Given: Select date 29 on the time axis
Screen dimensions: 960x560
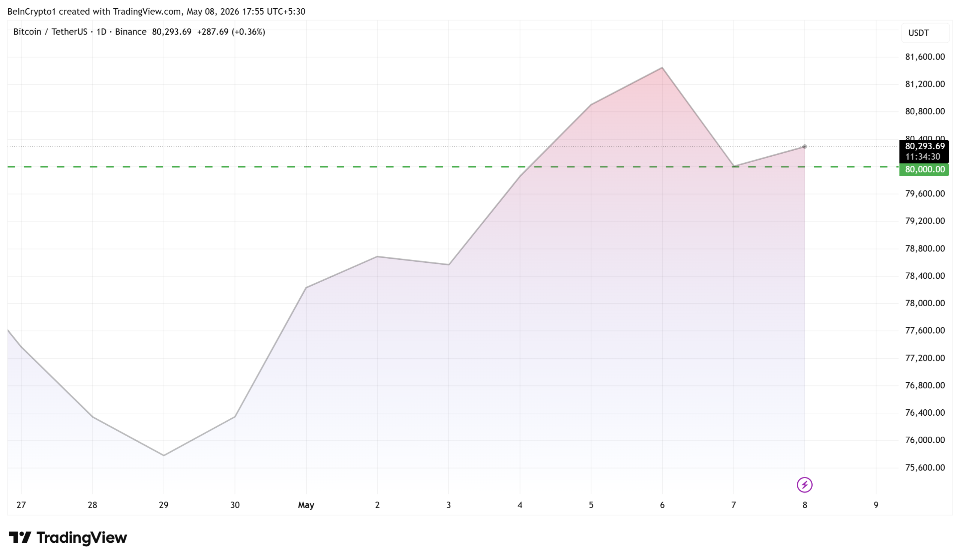Looking at the screenshot, I should [163, 505].
